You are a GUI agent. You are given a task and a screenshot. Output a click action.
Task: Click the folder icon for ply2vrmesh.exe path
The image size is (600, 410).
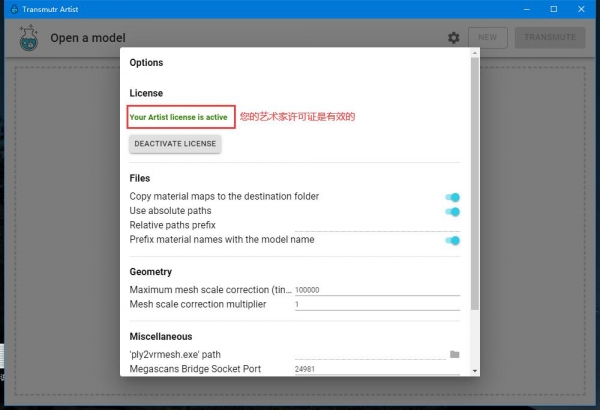click(455, 354)
